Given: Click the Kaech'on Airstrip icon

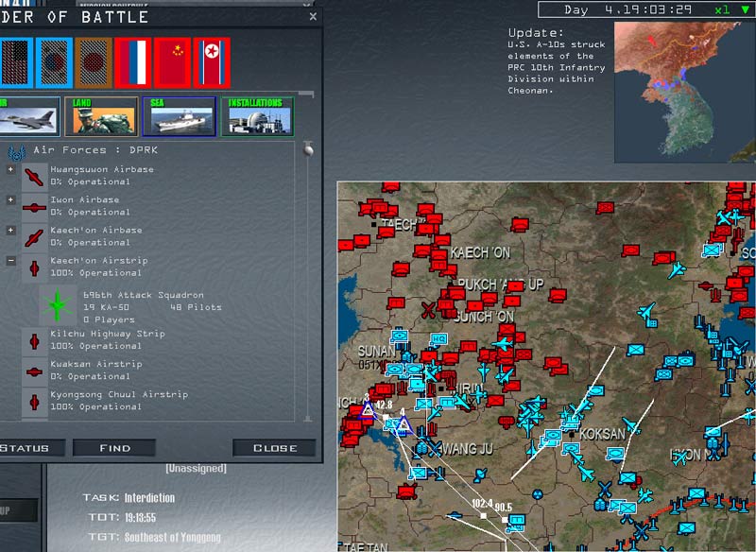Looking at the screenshot, I should [34, 268].
